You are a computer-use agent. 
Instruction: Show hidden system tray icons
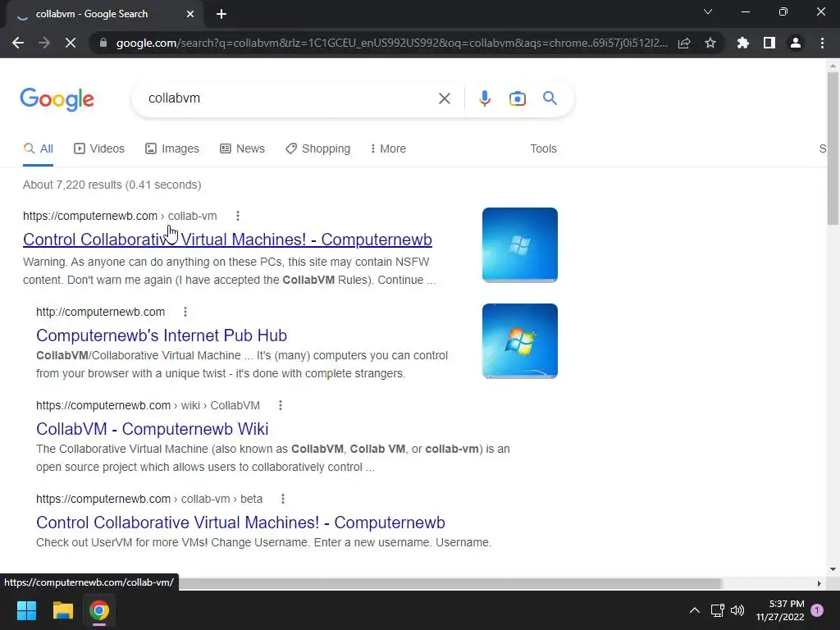tap(694, 610)
